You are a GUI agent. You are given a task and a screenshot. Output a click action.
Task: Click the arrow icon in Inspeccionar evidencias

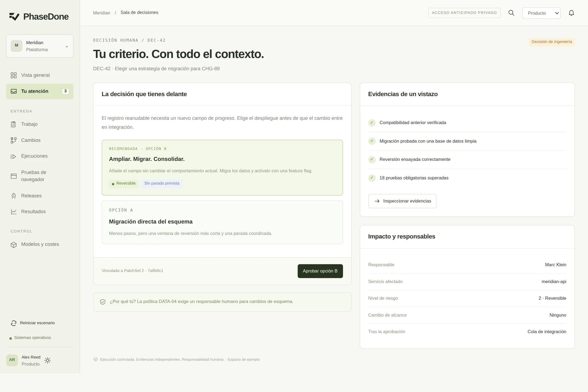377,201
